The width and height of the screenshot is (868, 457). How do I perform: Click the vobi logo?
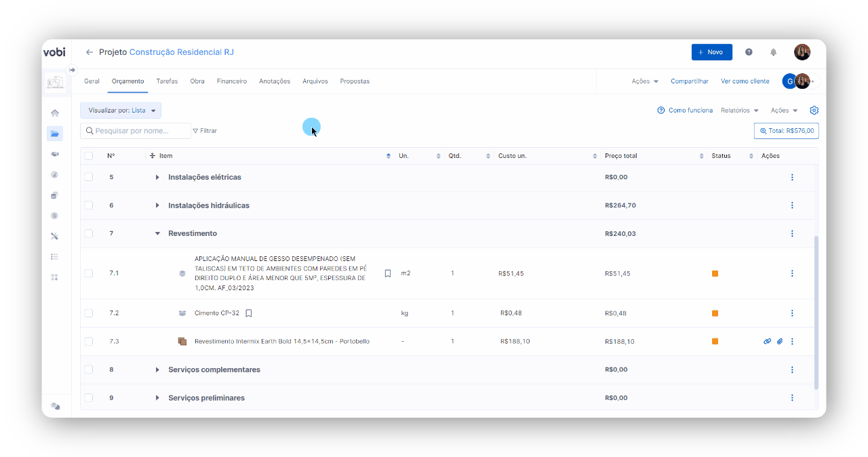coord(54,52)
